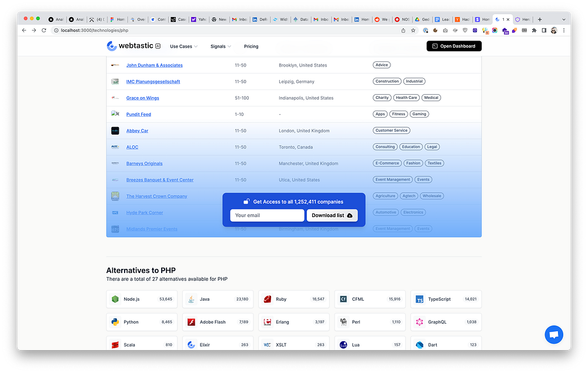Click the Ruby gem icon
Viewport: 588px width, 373px height.
pos(268,299)
